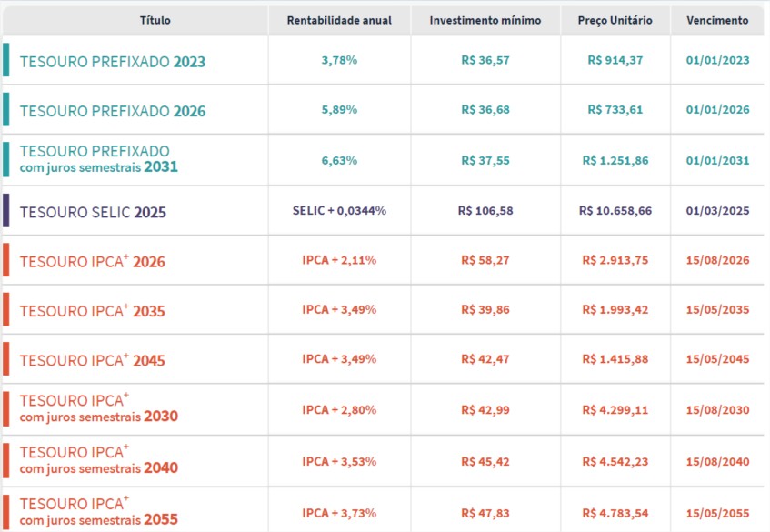
Task: Click minimum investment R$ 36,68
Action: pyautogui.click(x=485, y=109)
